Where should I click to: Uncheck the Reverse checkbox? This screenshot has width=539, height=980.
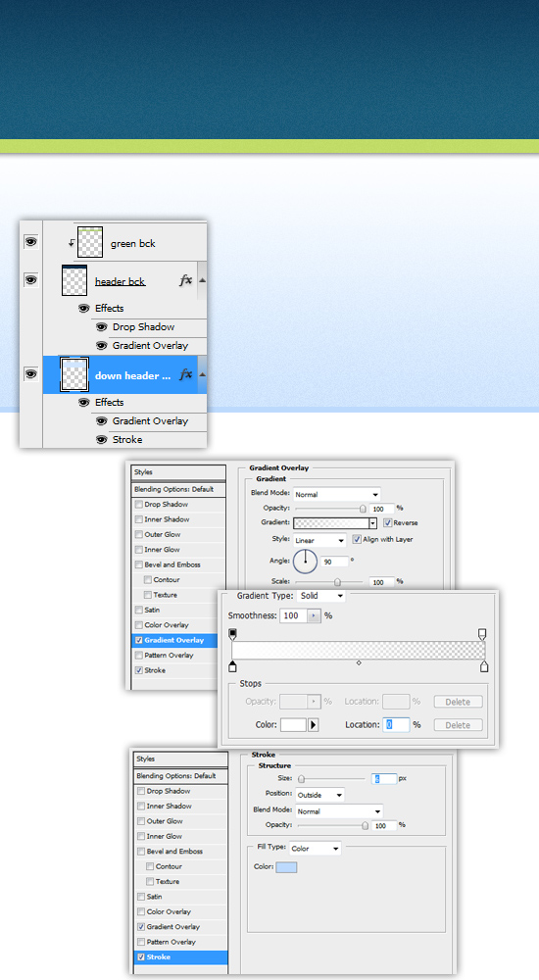coord(388,522)
